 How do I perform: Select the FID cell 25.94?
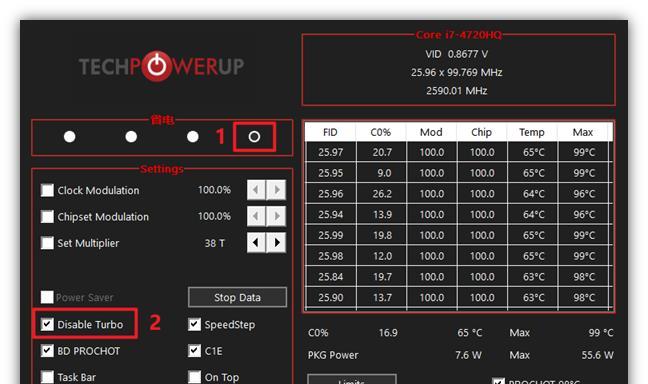[331, 215]
